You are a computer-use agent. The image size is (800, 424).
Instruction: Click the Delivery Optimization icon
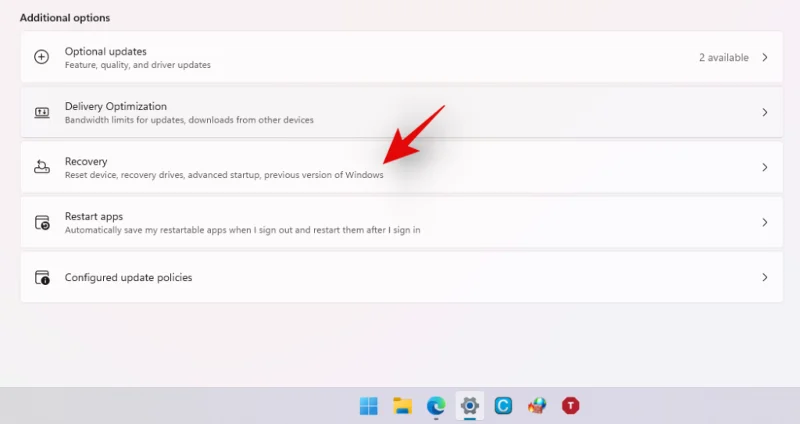(x=42, y=112)
